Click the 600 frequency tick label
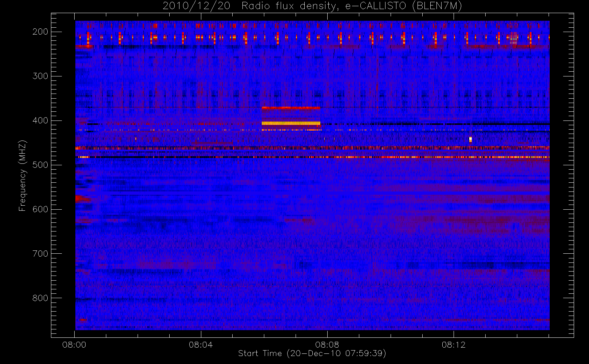This screenshot has height=364, width=589. 40,209
